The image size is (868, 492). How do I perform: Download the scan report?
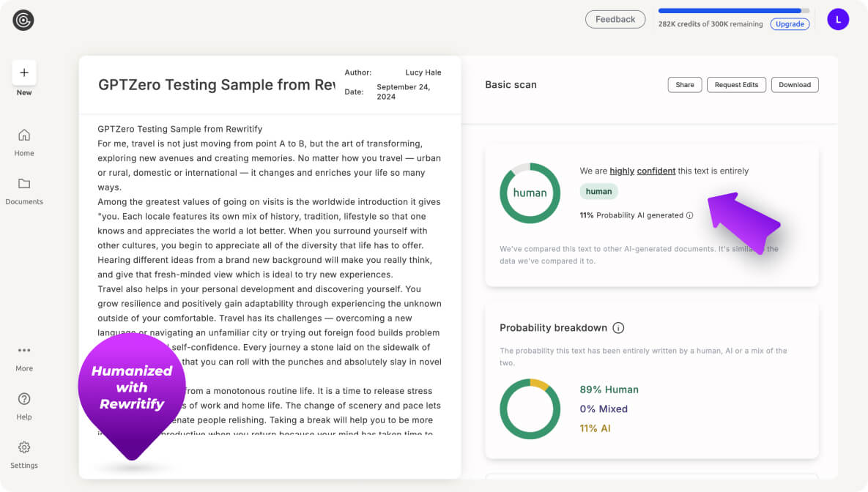point(794,85)
